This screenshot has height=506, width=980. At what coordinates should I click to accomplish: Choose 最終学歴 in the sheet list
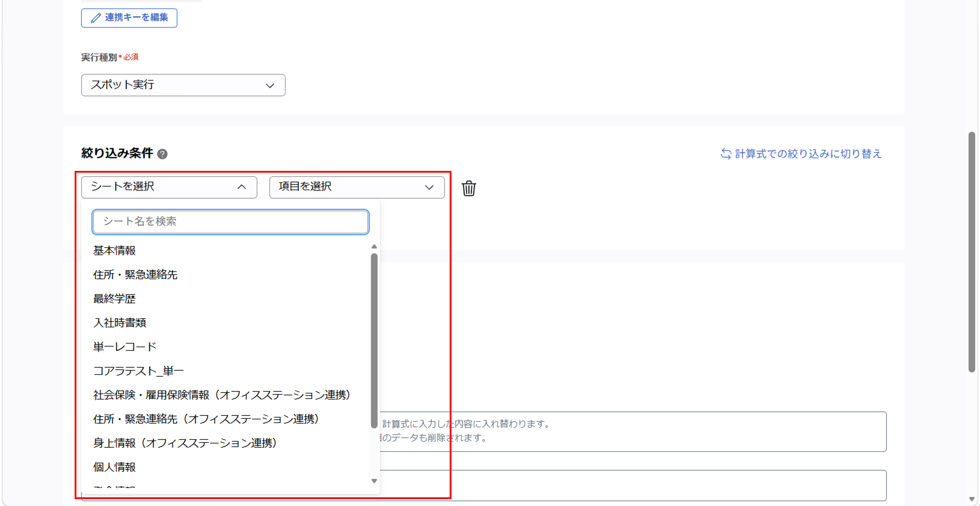pyautogui.click(x=114, y=299)
